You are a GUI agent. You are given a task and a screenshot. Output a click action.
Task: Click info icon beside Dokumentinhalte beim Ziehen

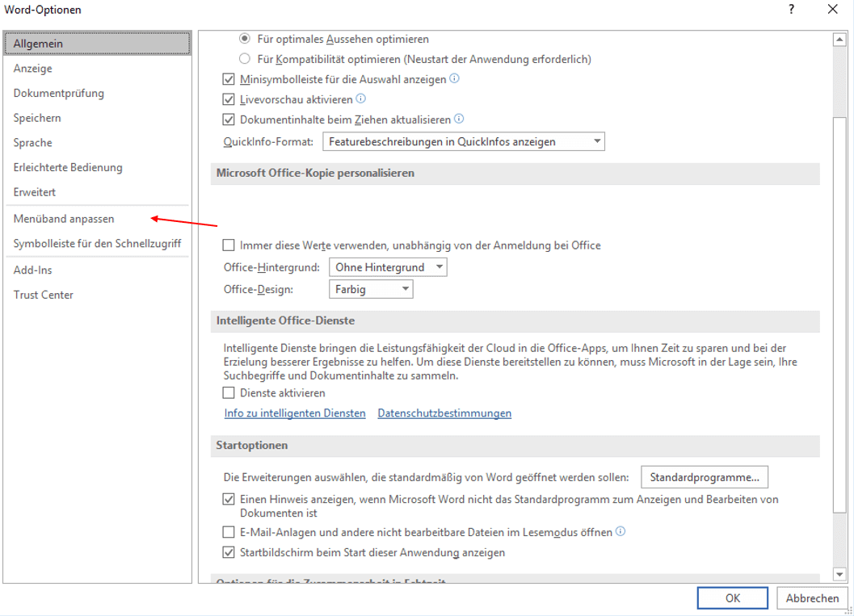coord(459,119)
